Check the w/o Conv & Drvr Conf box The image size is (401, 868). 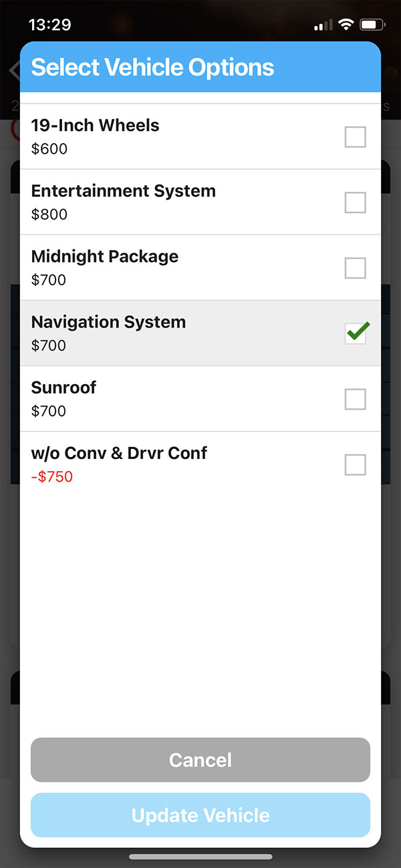(355, 464)
